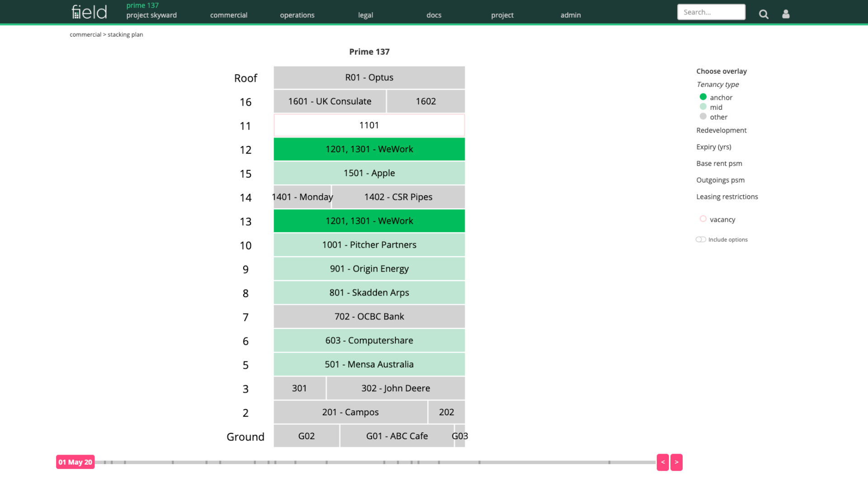This screenshot has height=488, width=868.
Task: Select the R01 - Optus roof block
Action: click(369, 77)
